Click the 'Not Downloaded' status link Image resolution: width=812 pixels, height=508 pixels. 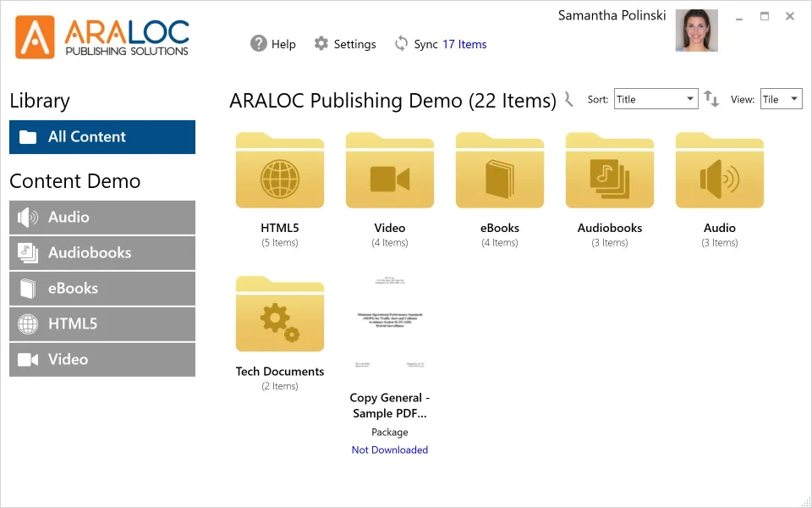(389, 450)
